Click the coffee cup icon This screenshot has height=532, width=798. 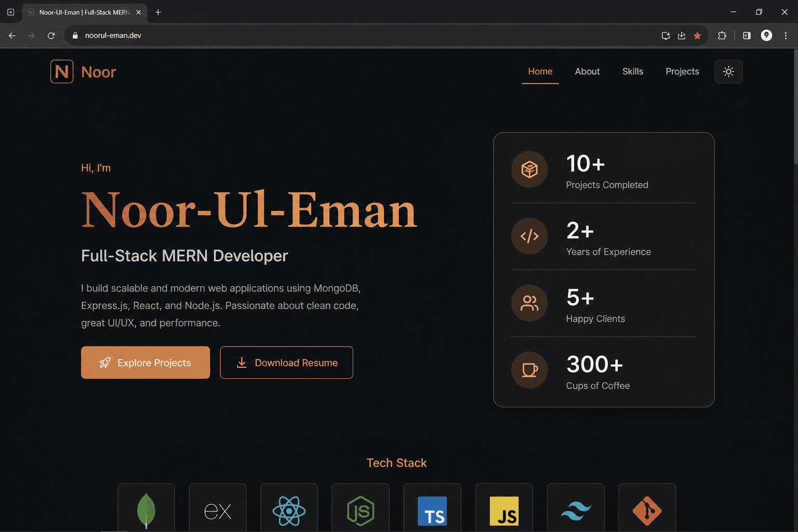[529, 370]
